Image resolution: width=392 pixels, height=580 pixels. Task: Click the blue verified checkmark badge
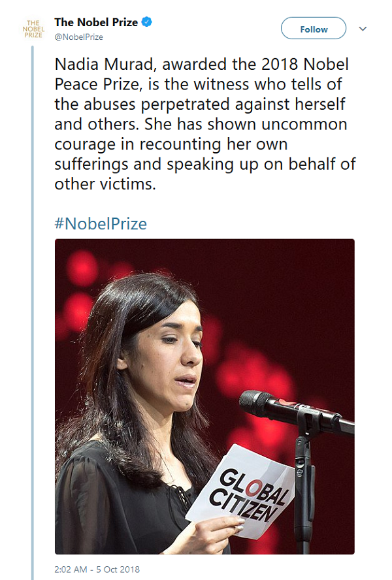pos(148,23)
